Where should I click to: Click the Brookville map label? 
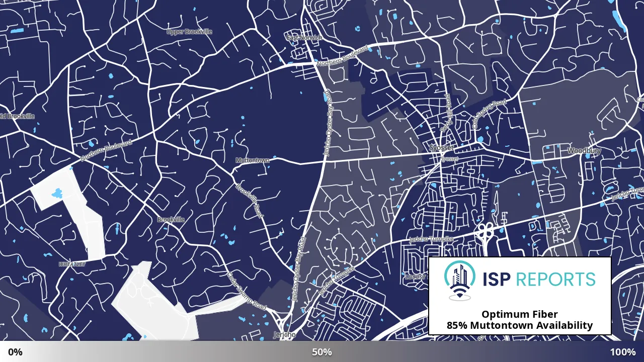pos(171,220)
